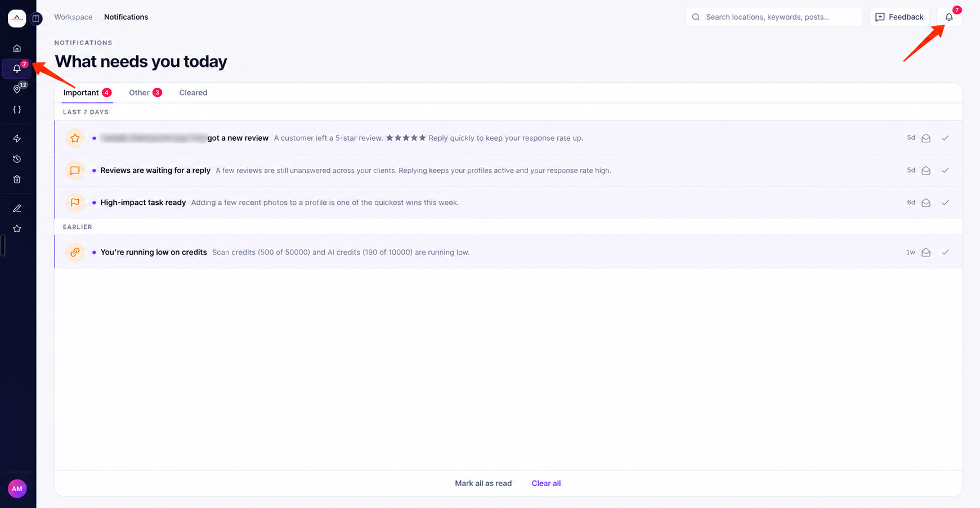Click the flag icon of the high-impact task row
The image size is (980, 508).
tap(75, 203)
